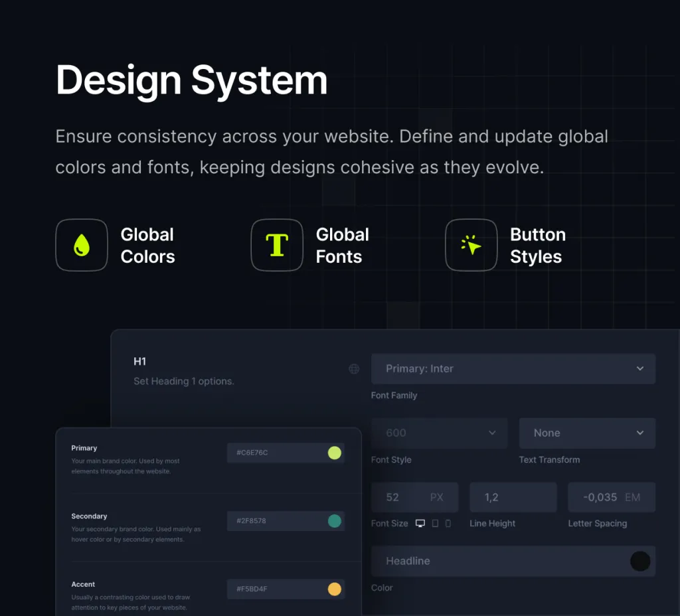This screenshot has width=680, height=616.
Task: Click the Font Size 52 input field
Action: tap(394, 497)
